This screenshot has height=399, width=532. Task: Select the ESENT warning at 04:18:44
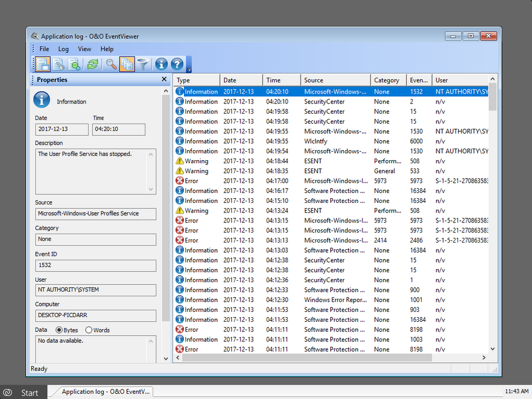point(313,161)
